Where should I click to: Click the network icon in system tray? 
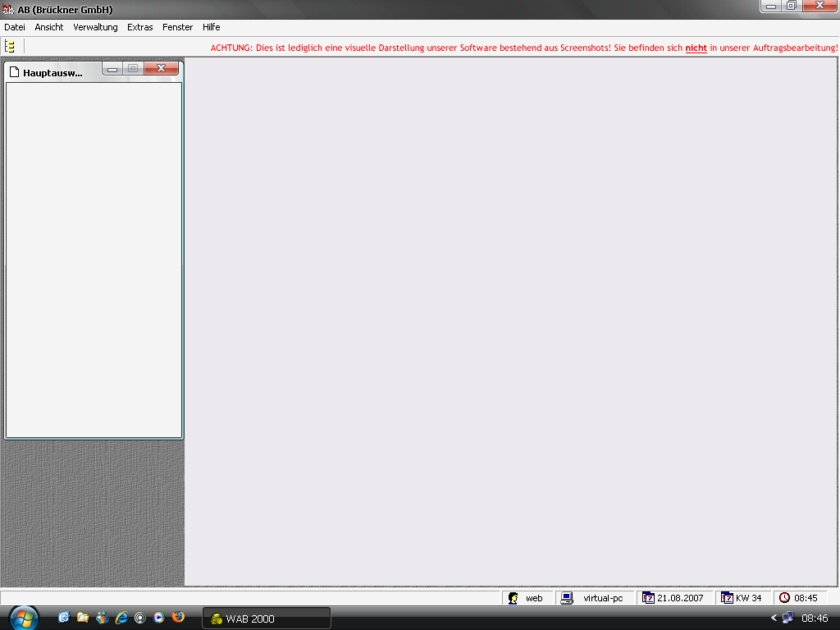(787, 618)
